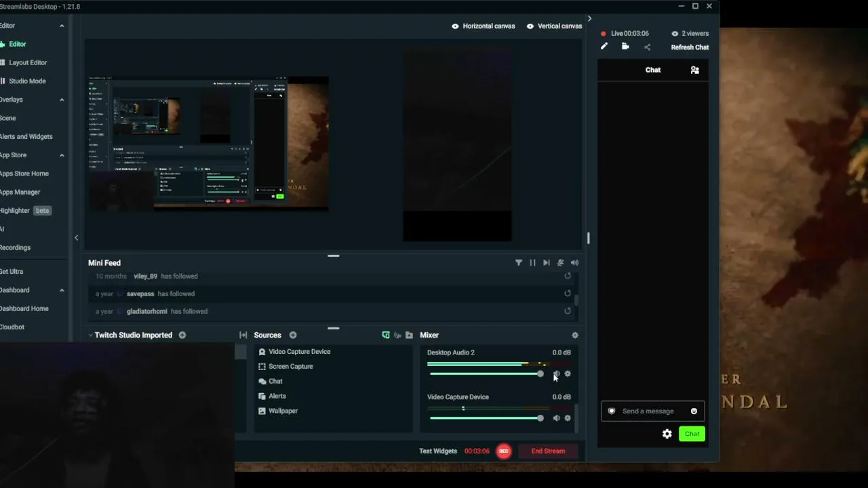
Task: Open Desktop Audio 2 settings gear
Action: pos(568,374)
